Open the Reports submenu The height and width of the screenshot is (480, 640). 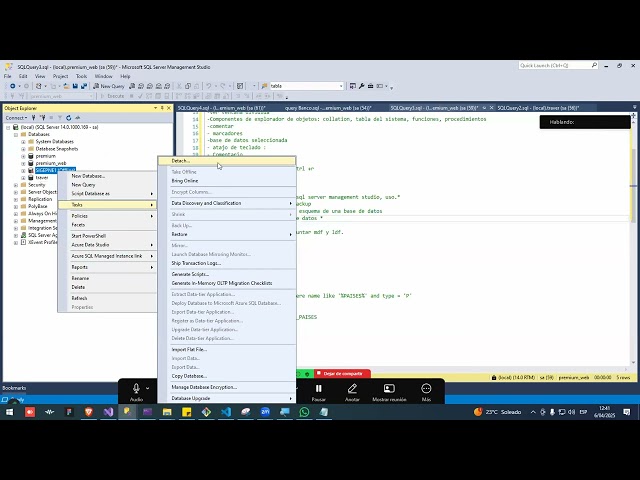coord(107,267)
